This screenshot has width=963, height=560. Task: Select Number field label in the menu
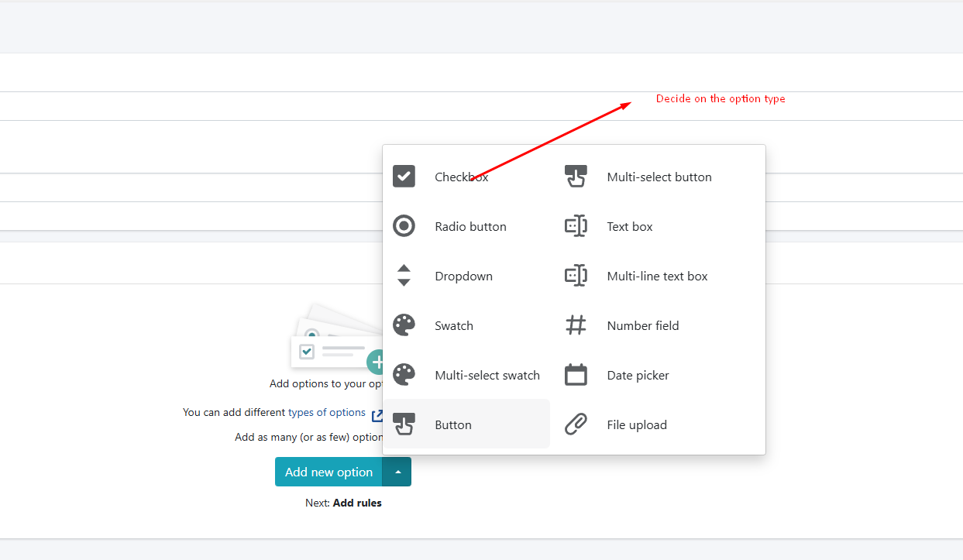pos(643,325)
